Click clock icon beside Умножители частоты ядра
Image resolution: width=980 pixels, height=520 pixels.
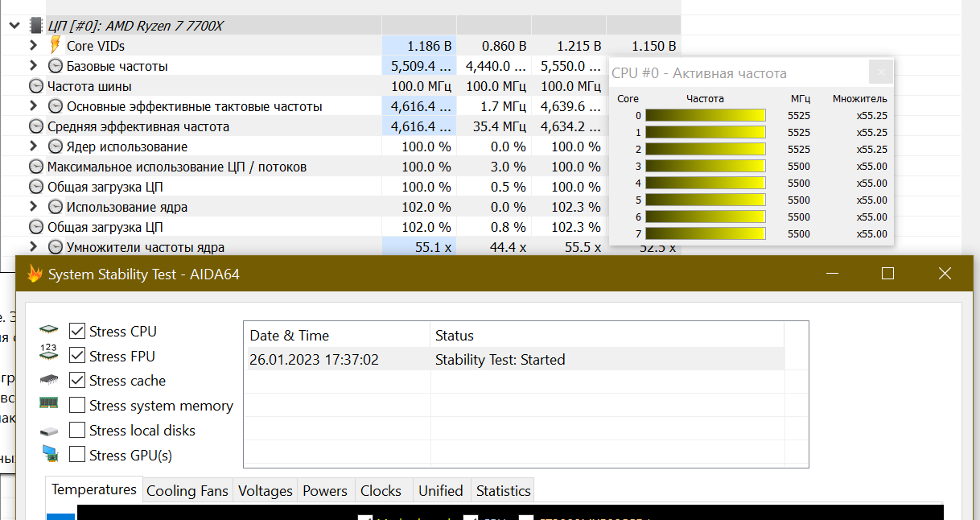click(x=56, y=247)
